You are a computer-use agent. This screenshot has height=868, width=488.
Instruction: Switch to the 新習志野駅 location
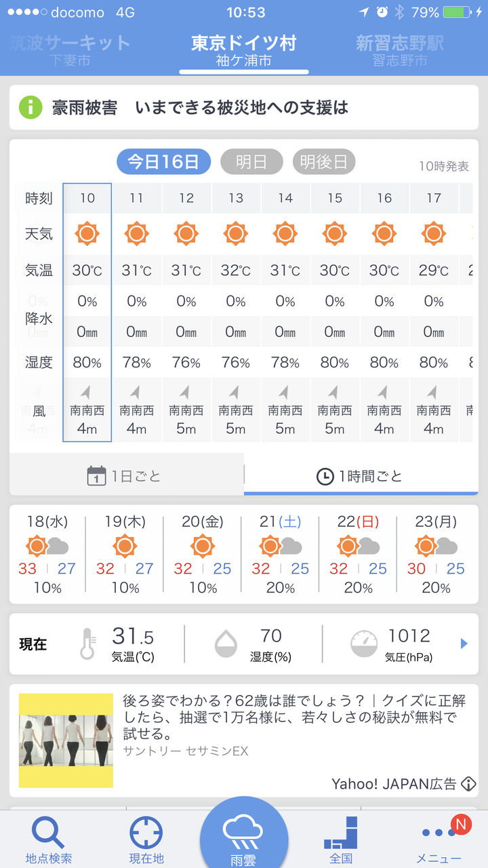[x=400, y=51]
